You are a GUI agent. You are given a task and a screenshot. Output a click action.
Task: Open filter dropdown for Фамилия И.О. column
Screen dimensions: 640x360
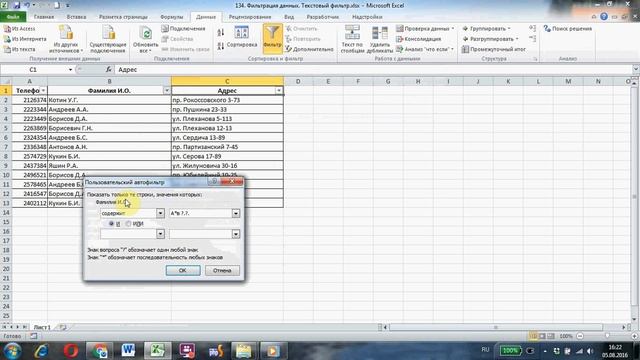[x=167, y=91]
